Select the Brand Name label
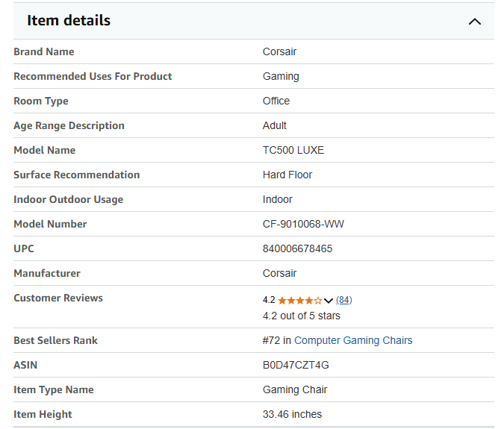Screen dimensions: 504x429 pos(44,51)
